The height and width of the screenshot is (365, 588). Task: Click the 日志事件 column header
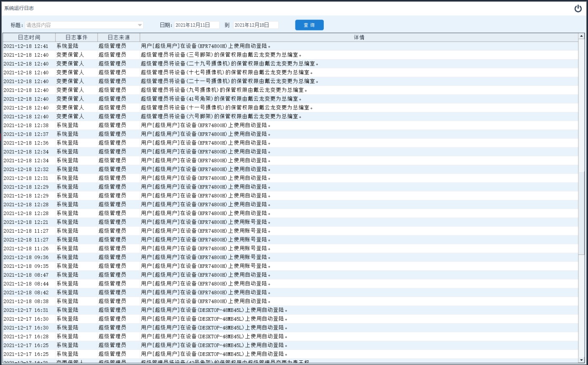(76, 38)
